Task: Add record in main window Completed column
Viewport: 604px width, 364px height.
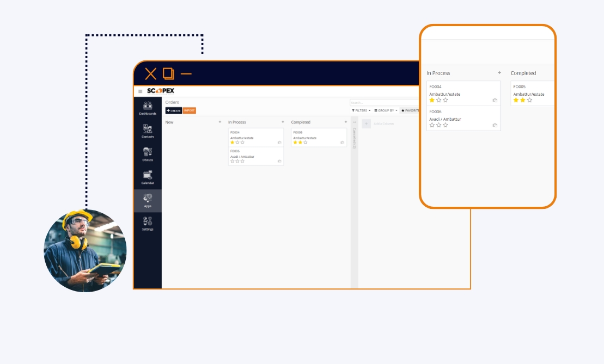Action: 345,122
